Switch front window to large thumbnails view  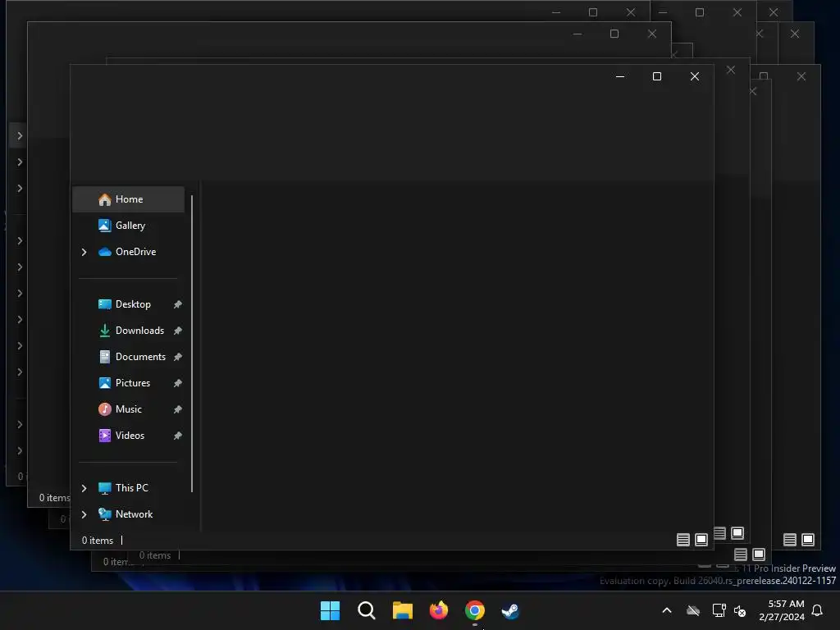click(701, 540)
